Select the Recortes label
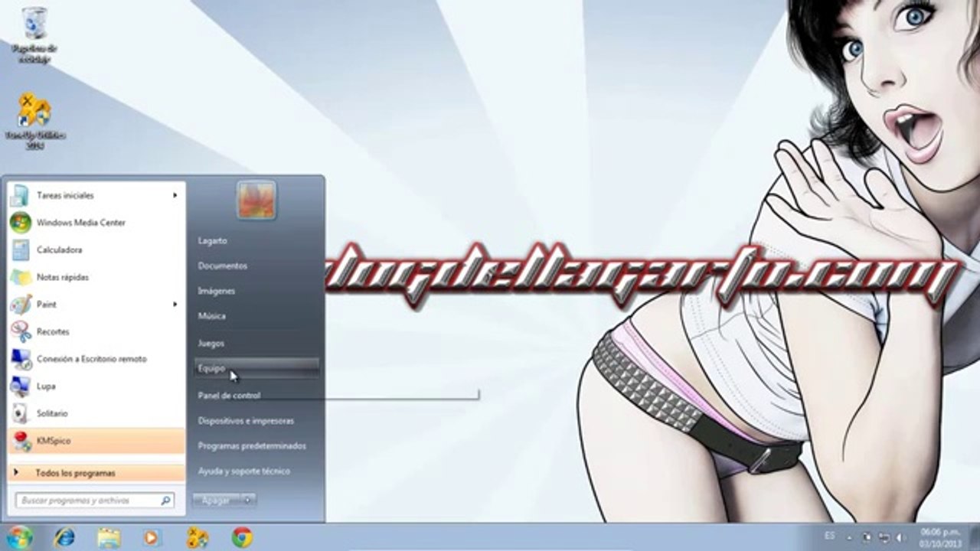Screen dimensions: 980x551 point(53,331)
